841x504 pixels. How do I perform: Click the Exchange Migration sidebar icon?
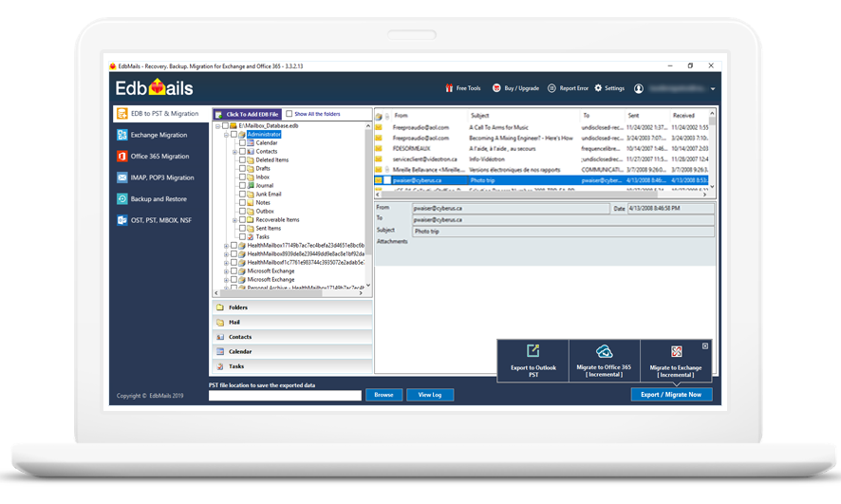pos(122,135)
